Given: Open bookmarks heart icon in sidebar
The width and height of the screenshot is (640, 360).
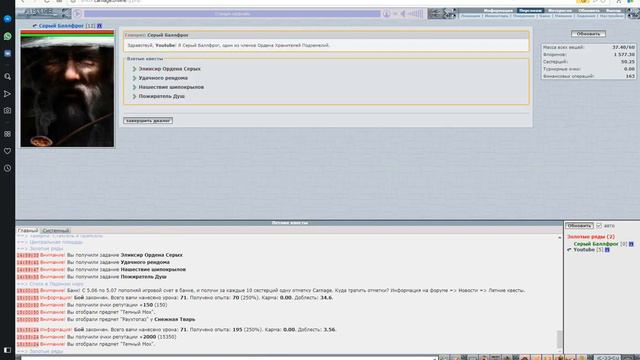Looking at the screenshot, I should coord(7,151).
